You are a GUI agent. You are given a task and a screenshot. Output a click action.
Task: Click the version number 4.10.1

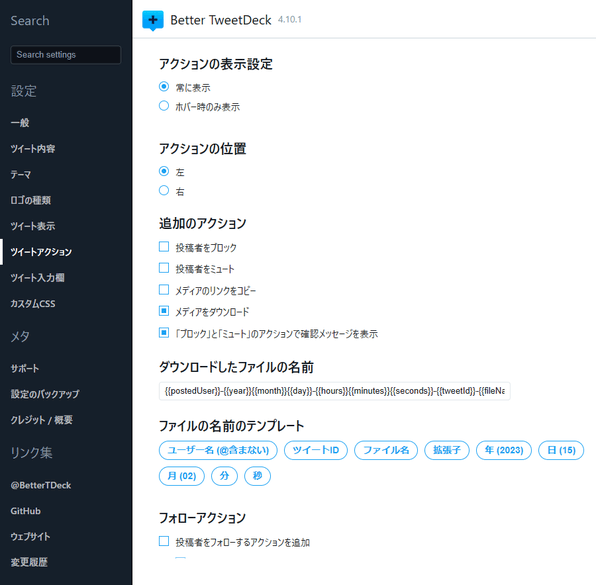coord(290,19)
